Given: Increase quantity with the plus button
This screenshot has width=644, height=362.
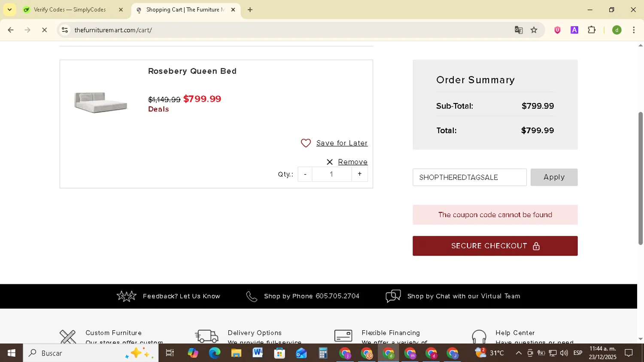Looking at the screenshot, I should coord(359,174).
